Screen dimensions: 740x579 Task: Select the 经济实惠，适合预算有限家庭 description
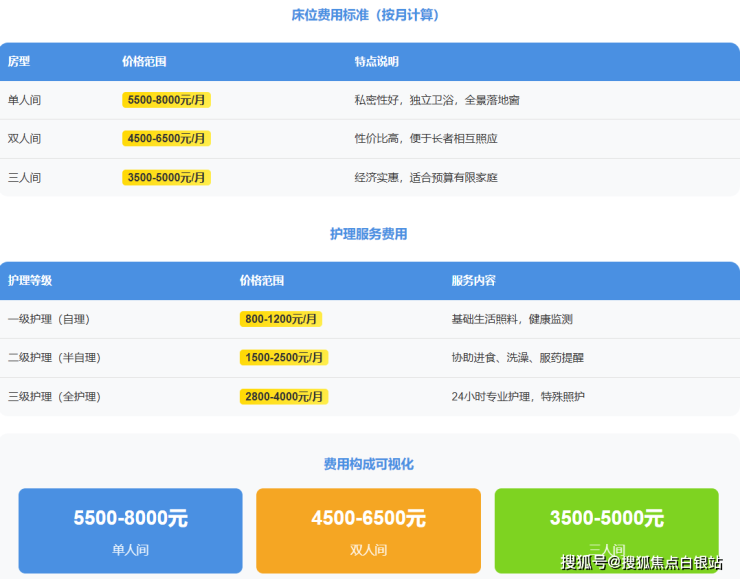(x=425, y=178)
